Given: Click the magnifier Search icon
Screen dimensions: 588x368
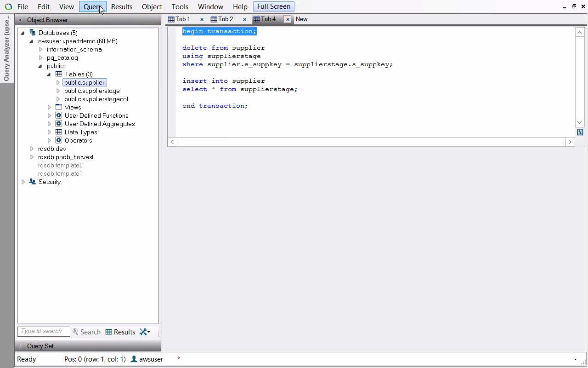Looking at the screenshot, I should click(x=75, y=332).
